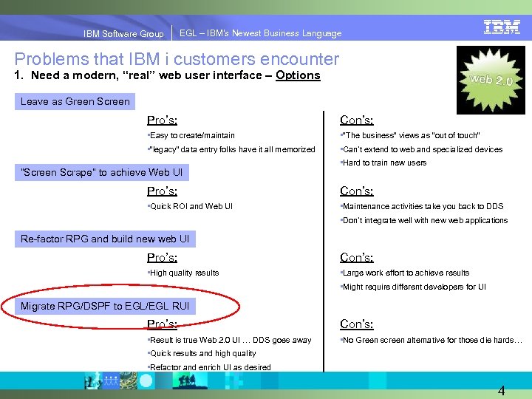Click the white circle image in footer strip

pyautogui.click(x=146, y=381)
